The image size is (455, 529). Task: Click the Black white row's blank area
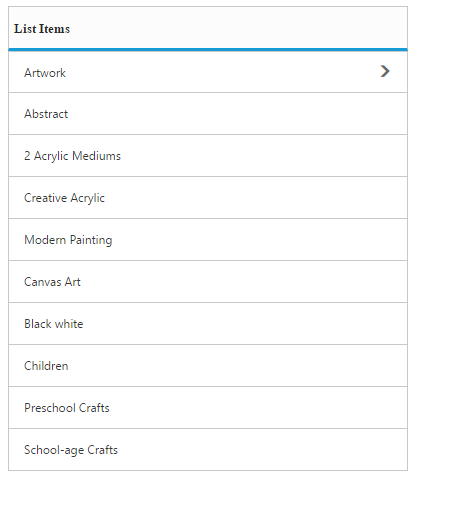tap(245, 324)
